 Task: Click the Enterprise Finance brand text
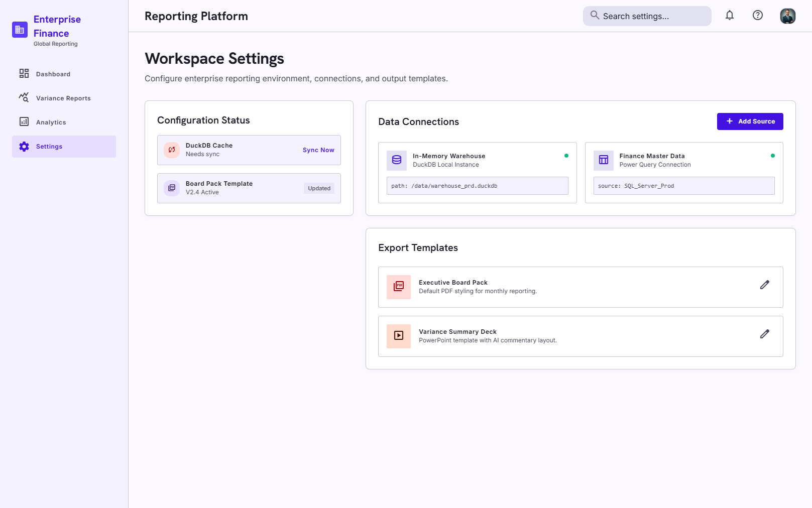(57, 26)
